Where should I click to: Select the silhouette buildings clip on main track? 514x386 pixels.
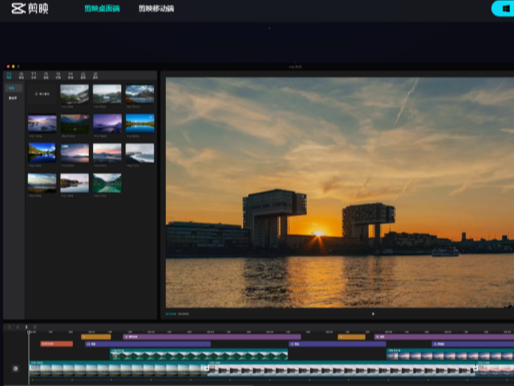(341, 369)
